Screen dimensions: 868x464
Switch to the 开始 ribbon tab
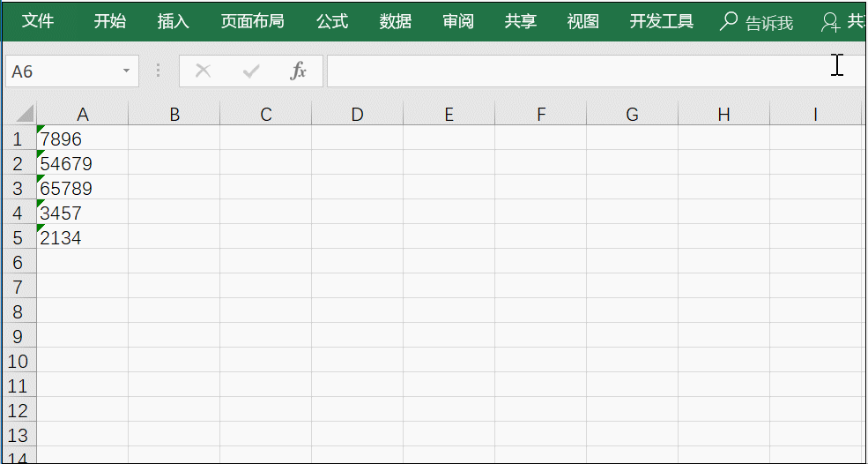109,22
